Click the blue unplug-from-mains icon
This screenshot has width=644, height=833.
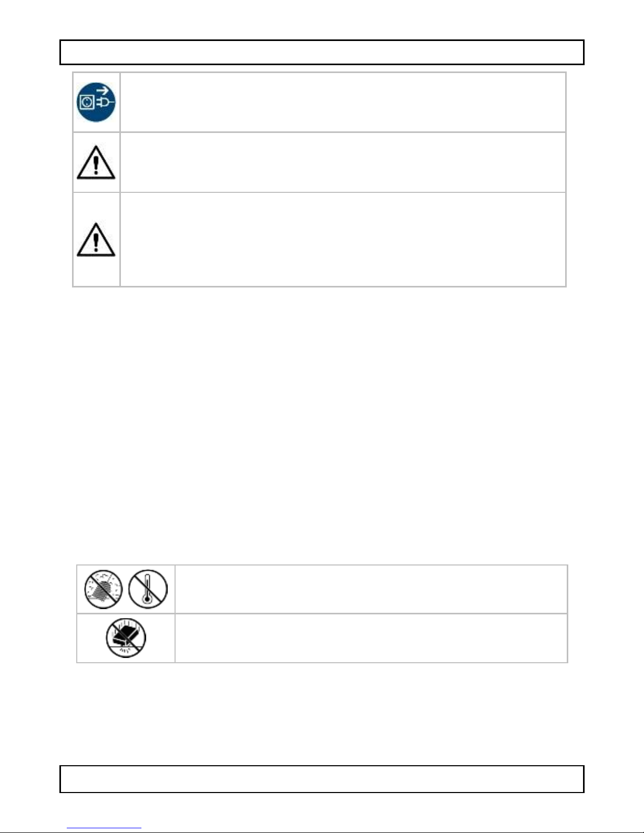(x=96, y=102)
